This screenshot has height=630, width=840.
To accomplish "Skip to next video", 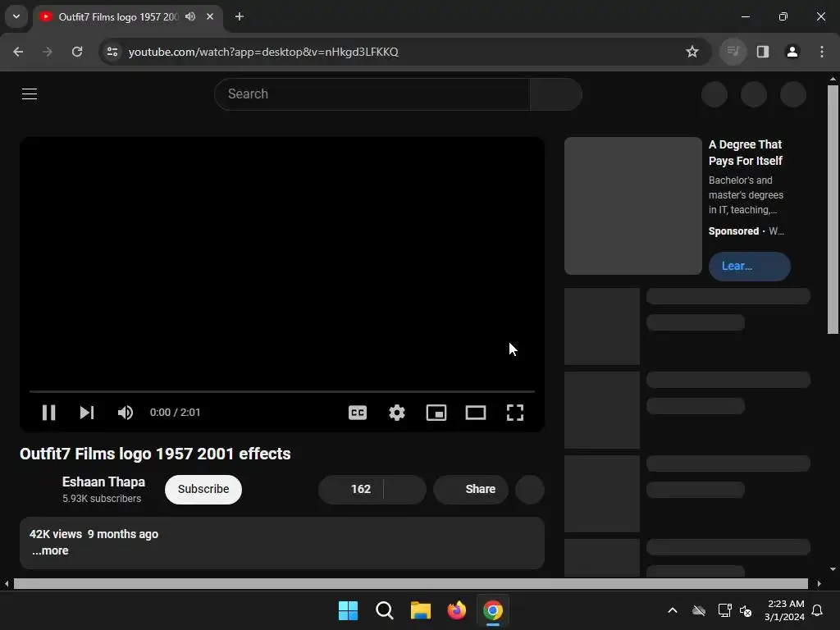I will pyautogui.click(x=87, y=413).
